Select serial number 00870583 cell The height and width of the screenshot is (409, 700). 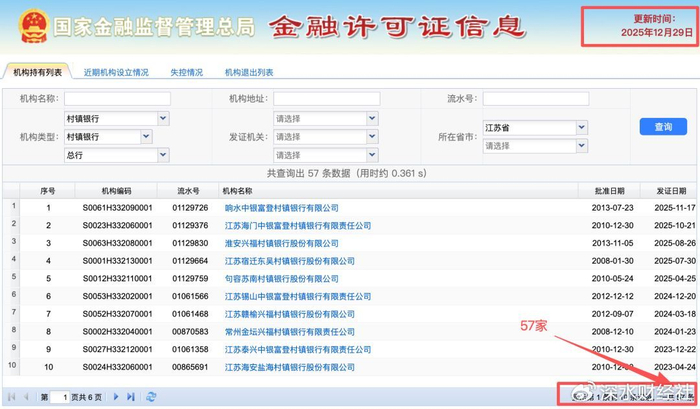[190, 332]
